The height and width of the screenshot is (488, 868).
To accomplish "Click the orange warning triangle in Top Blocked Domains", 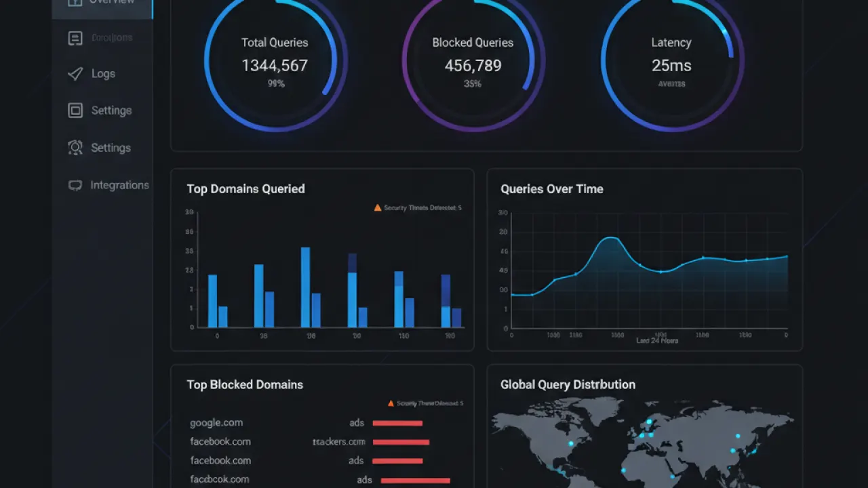I will (x=391, y=403).
